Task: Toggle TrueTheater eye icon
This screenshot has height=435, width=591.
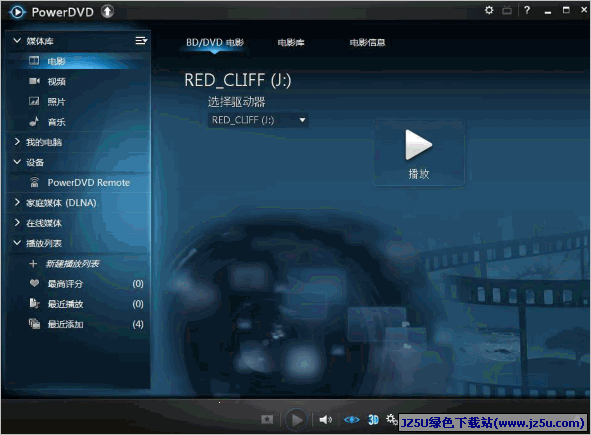Action: tap(351, 419)
